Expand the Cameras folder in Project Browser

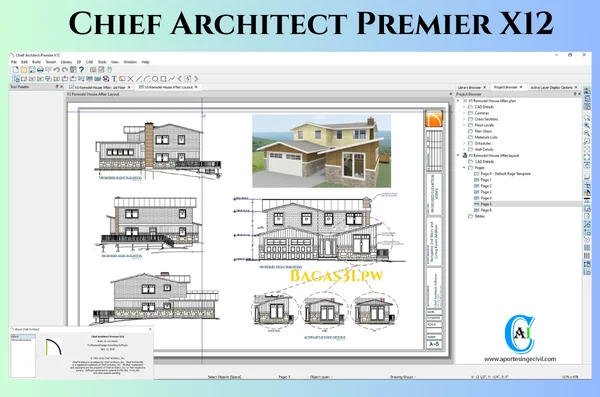pyautogui.click(x=465, y=113)
